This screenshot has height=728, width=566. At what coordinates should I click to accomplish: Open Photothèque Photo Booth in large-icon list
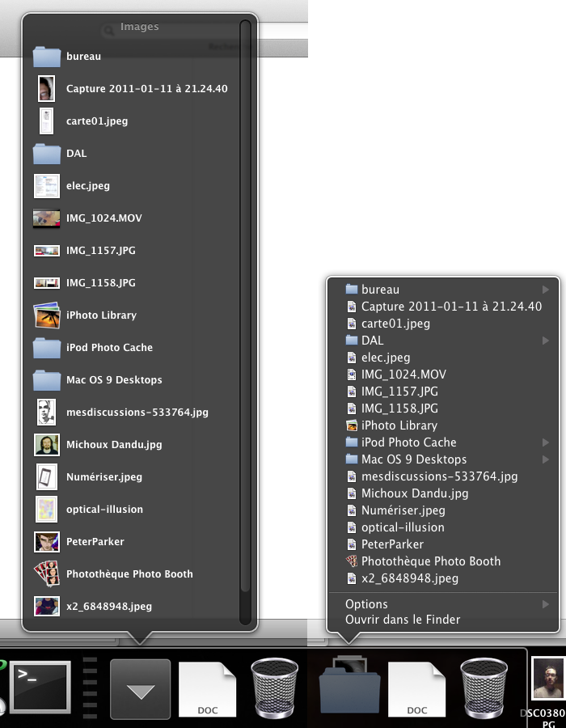pyautogui.click(x=129, y=574)
